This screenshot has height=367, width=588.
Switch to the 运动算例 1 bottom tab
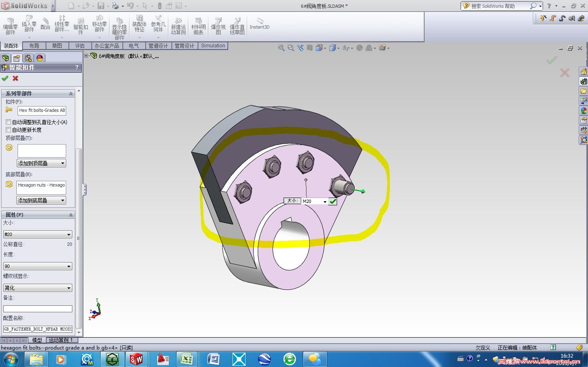61,340
